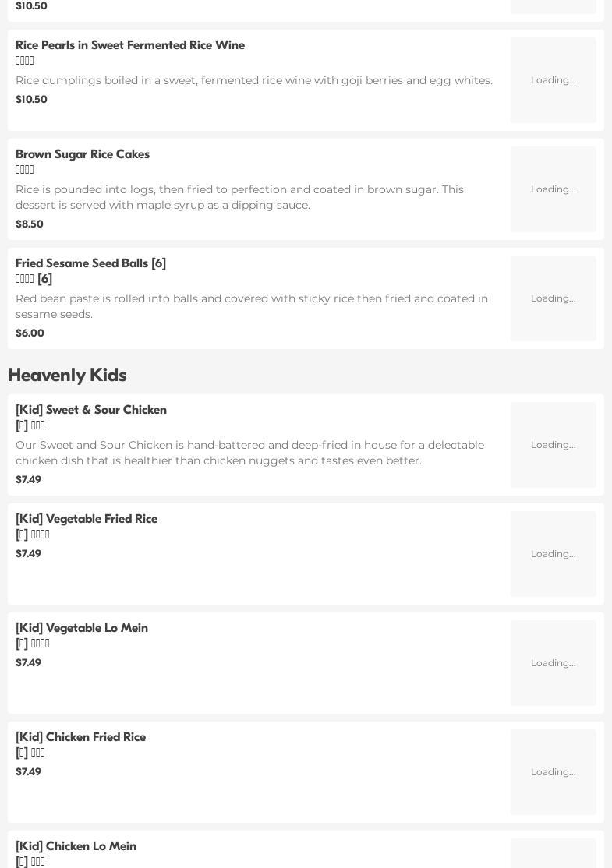Open the [Kid] Vegetable Fried Rice item

[87, 519]
